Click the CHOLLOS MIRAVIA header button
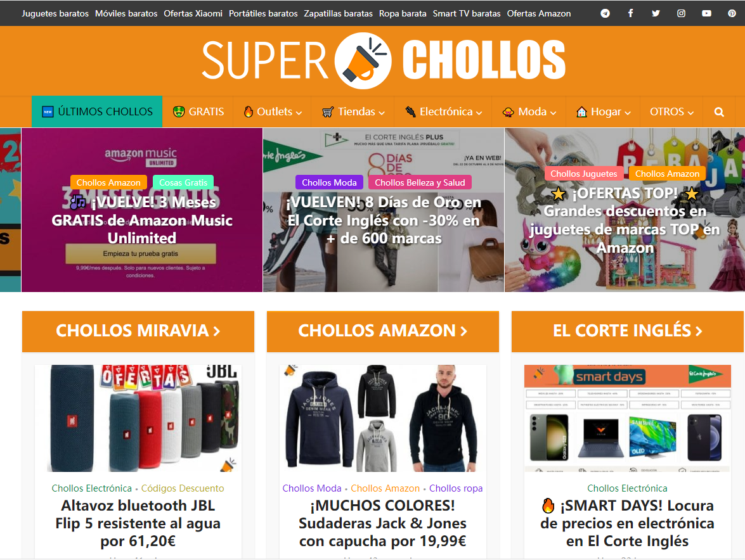Viewport: 745px width, 560px height. 138,331
